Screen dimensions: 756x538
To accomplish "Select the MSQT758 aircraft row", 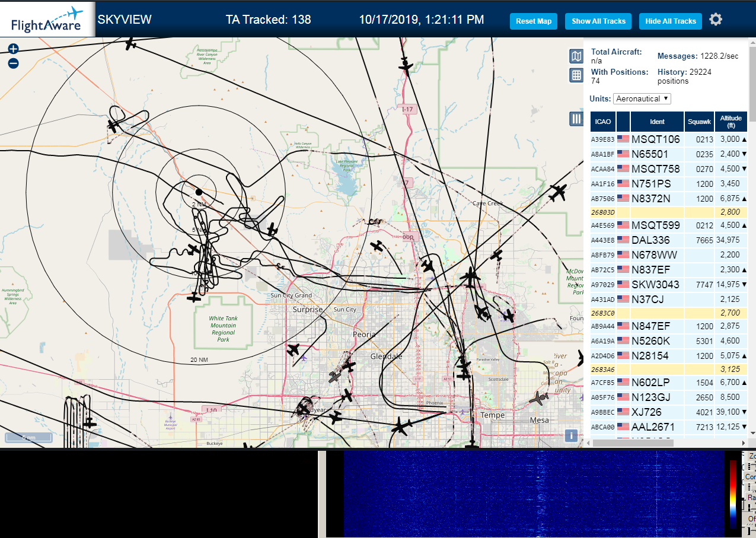I will tap(669, 169).
